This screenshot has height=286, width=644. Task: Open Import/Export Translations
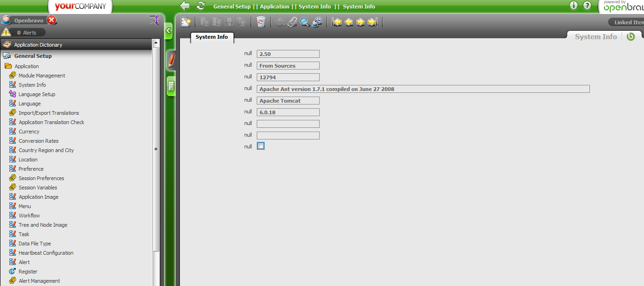[49, 113]
